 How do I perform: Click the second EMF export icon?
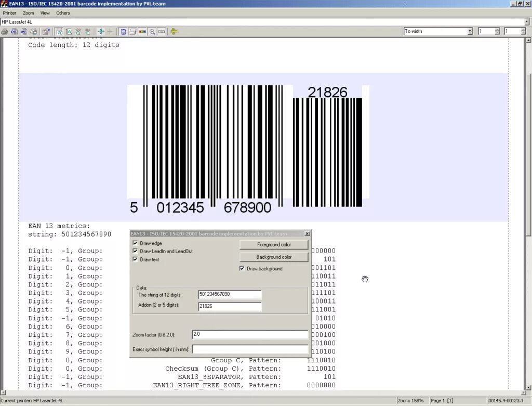coord(23,32)
